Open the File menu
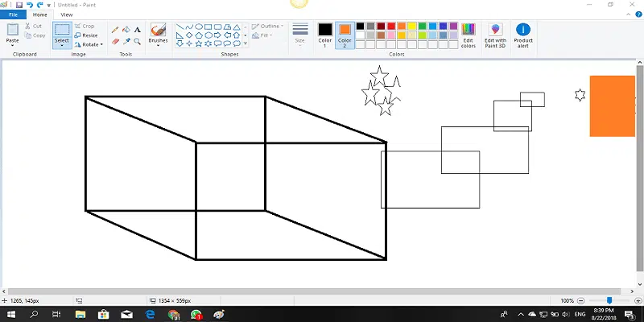Viewport: 644px width, 322px height. (13, 14)
